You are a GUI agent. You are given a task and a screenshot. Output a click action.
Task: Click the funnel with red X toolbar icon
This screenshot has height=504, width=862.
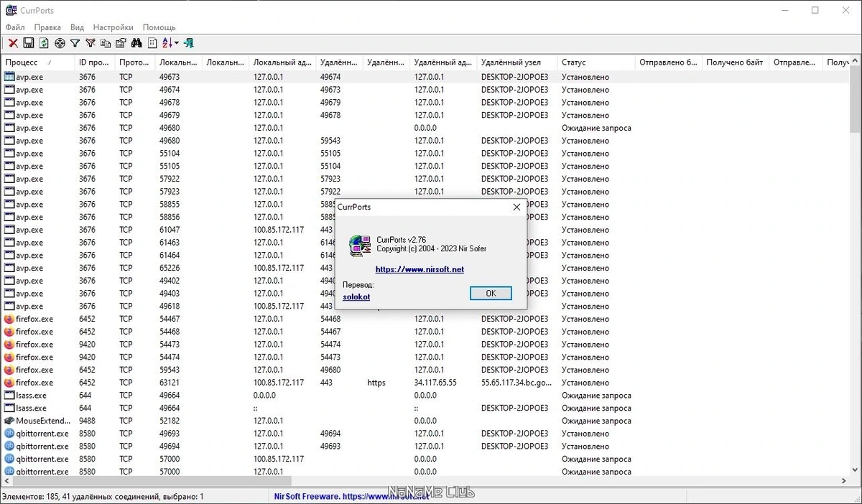pyautogui.click(x=91, y=43)
